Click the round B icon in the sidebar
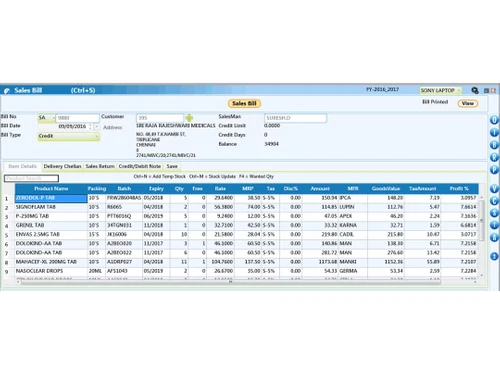This screenshot has height=375, width=500. 494,145
